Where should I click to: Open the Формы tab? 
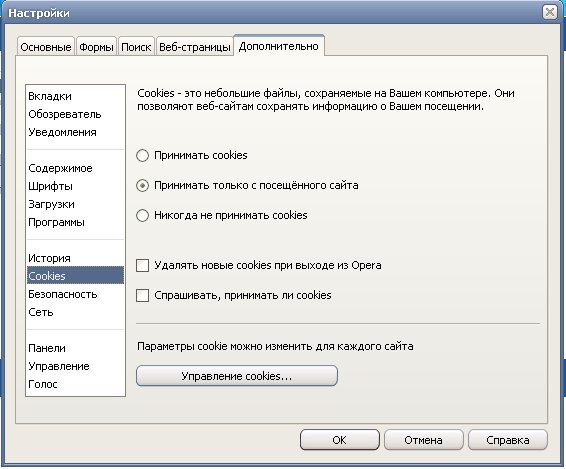point(96,47)
